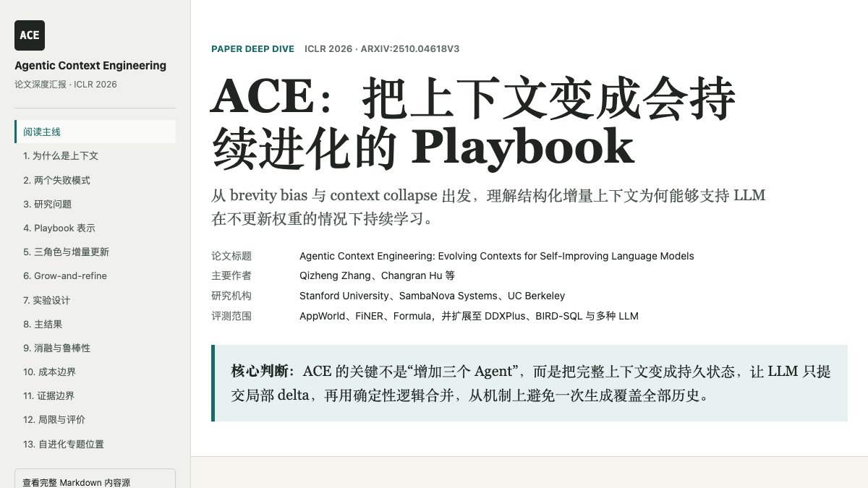The height and width of the screenshot is (488, 868).
Task: Jump to 2. 两个失败模式
Action: click(95, 180)
